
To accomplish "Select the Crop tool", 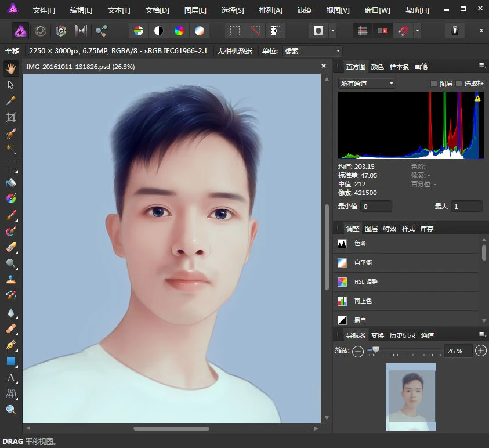I will point(10,117).
